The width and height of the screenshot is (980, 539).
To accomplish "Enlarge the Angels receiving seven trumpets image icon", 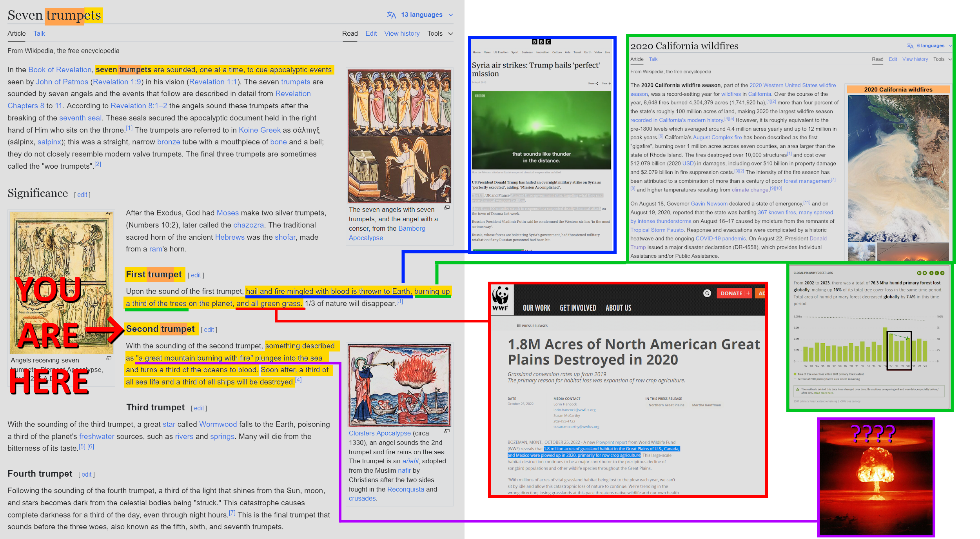I will click(x=109, y=358).
